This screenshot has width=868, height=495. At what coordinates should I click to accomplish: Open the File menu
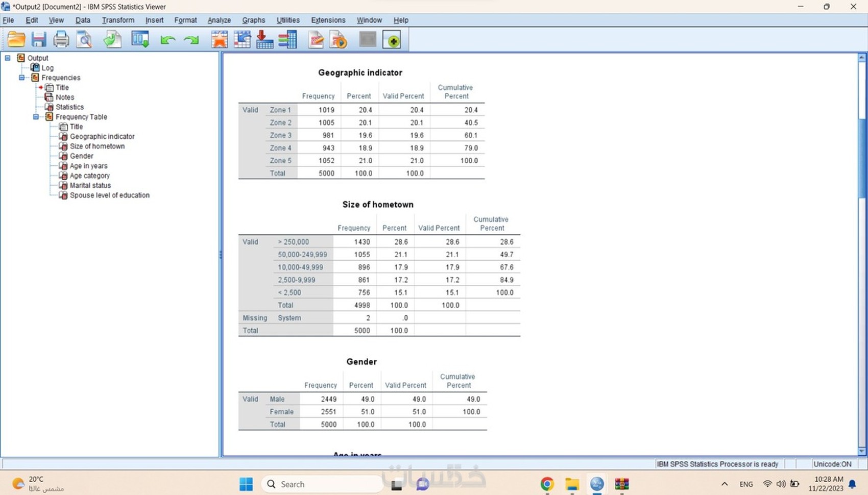(8, 20)
